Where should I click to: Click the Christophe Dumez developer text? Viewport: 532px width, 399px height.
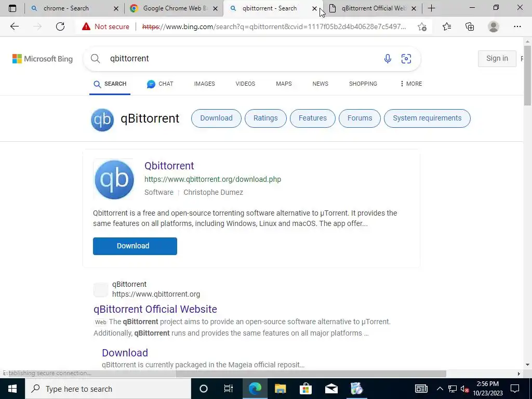[213, 192]
